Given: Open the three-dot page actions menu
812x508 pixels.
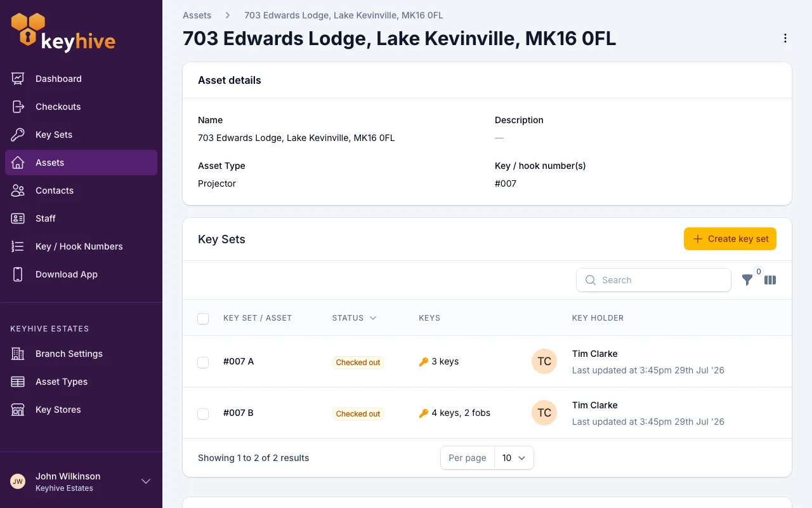Looking at the screenshot, I should pos(785,39).
